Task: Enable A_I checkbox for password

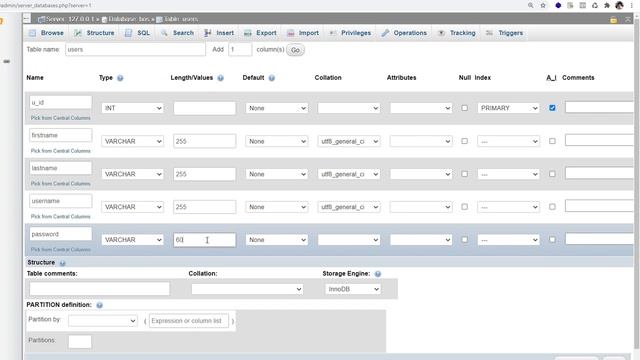Action: pos(552,240)
